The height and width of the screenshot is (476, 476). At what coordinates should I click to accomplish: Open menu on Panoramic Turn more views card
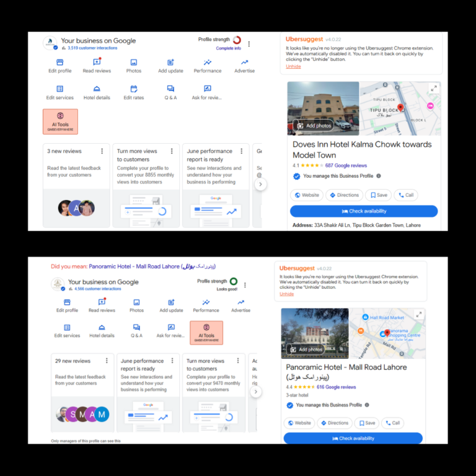238,360
